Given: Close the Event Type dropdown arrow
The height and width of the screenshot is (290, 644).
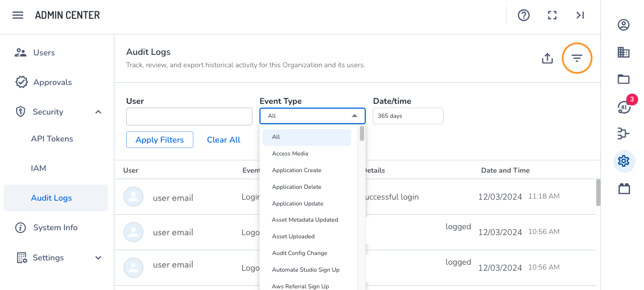Looking at the screenshot, I should (354, 116).
